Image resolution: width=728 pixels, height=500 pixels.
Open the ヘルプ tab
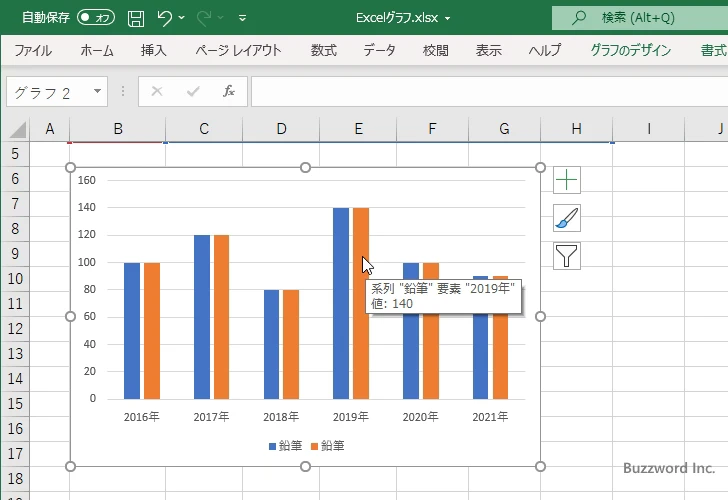click(x=545, y=50)
